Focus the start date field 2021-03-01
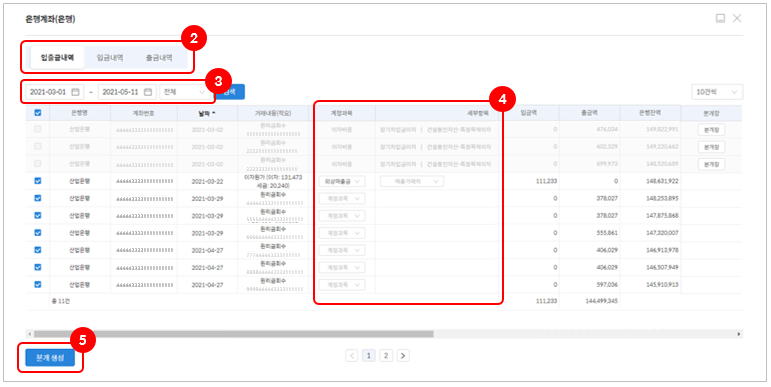 tap(54, 92)
